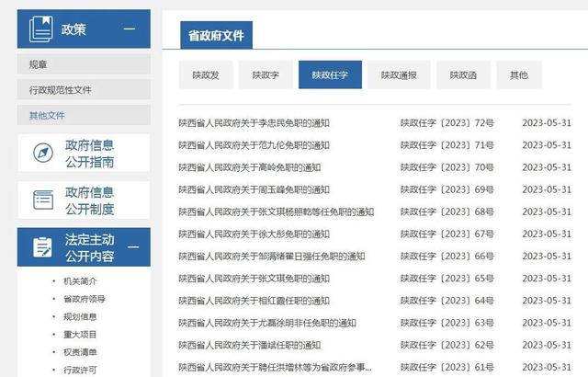The height and width of the screenshot is (377, 588).
Task: Open the 周玉峰免职的通知 document
Action: click(x=254, y=189)
